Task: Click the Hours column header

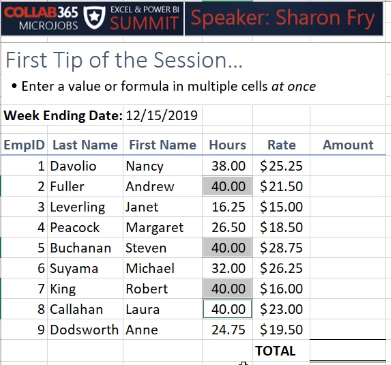Action: [x=227, y=145]
